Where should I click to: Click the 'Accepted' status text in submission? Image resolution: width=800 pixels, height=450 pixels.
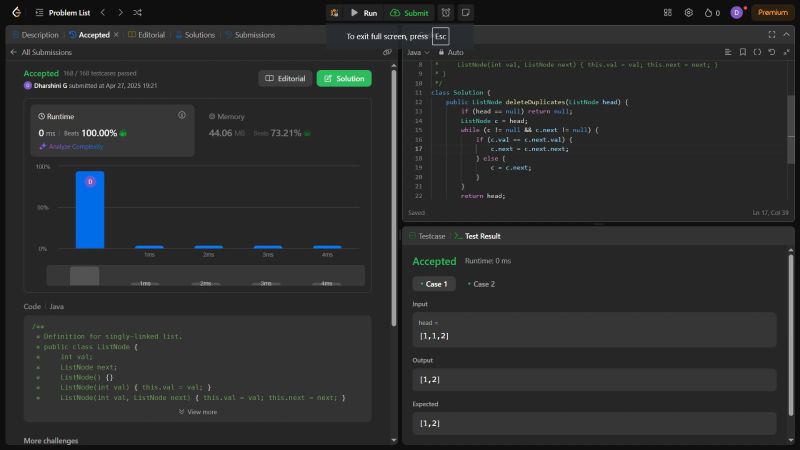41,73
